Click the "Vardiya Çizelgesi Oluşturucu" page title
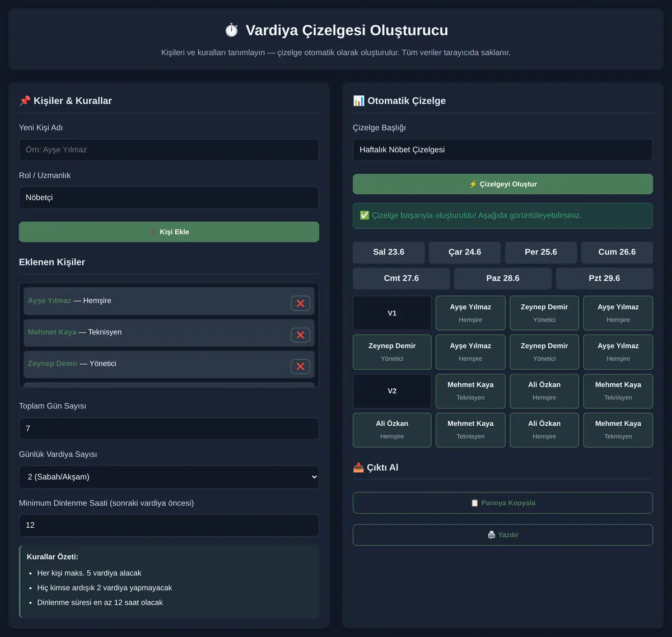The width and height of the screenshot is (672, 637). click(x=336, y=30)
